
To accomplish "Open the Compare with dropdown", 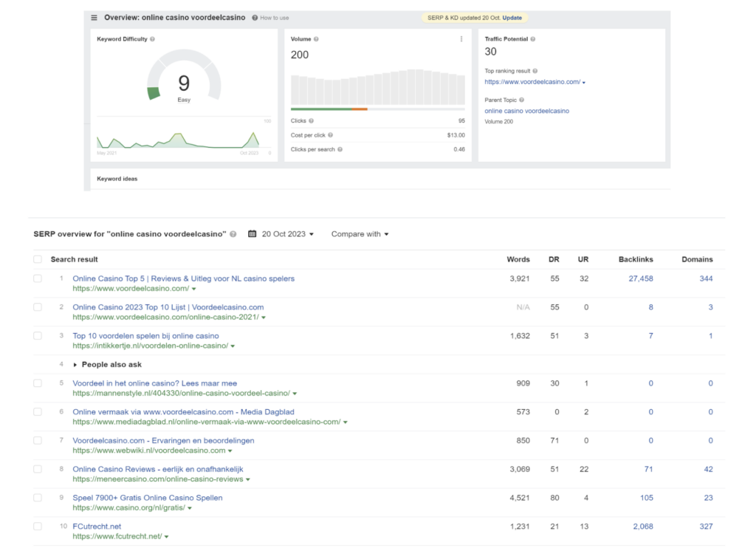I will [360, 234].
